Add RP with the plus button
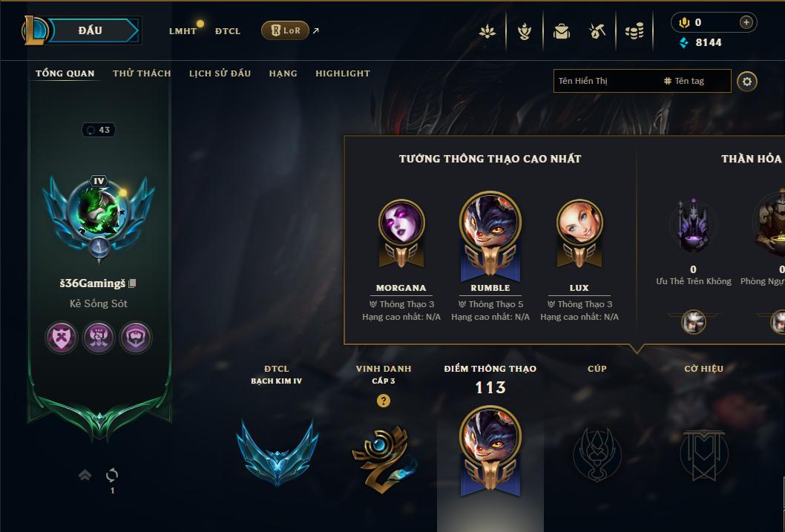 pyautogui.click(x=746, y=22)
